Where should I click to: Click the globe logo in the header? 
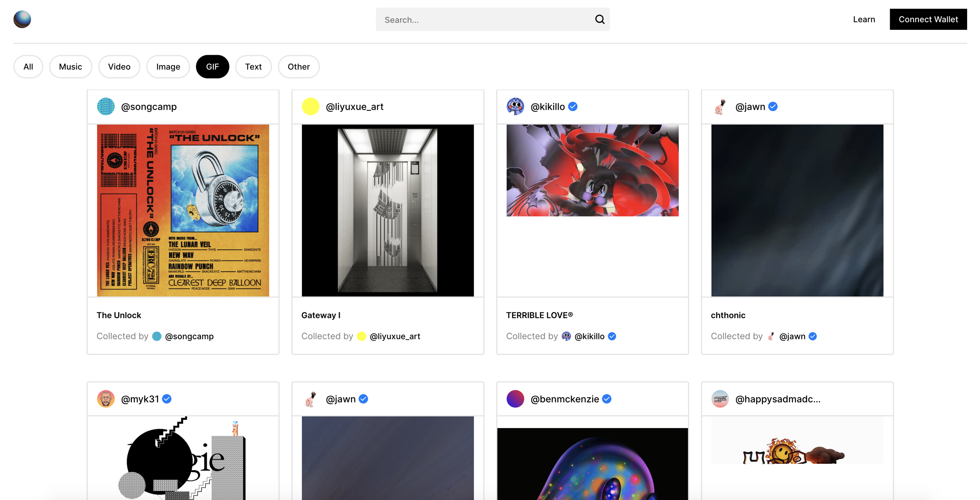22,19
